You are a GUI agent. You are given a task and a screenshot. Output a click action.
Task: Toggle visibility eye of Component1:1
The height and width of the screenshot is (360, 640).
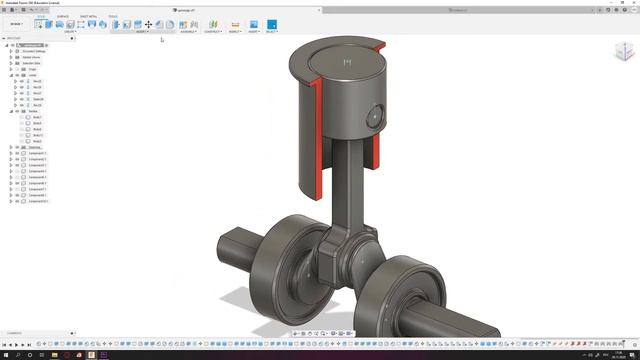tap(18, 153)
